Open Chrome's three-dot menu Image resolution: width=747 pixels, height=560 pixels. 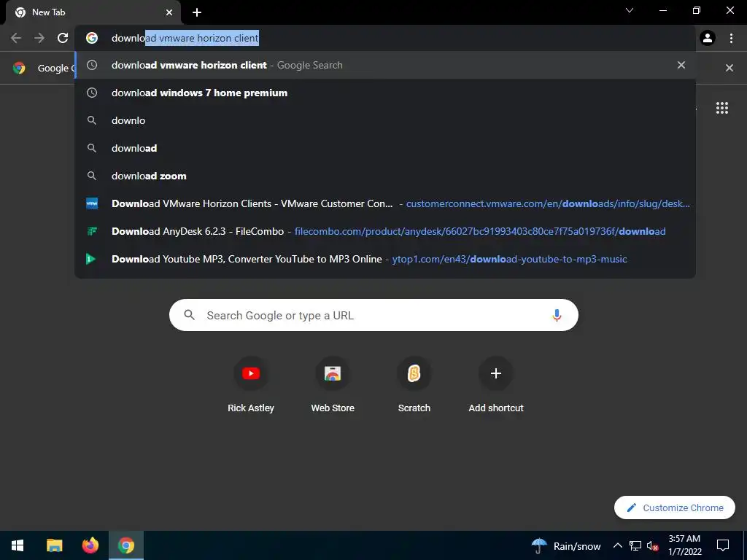tap(731, 38)
